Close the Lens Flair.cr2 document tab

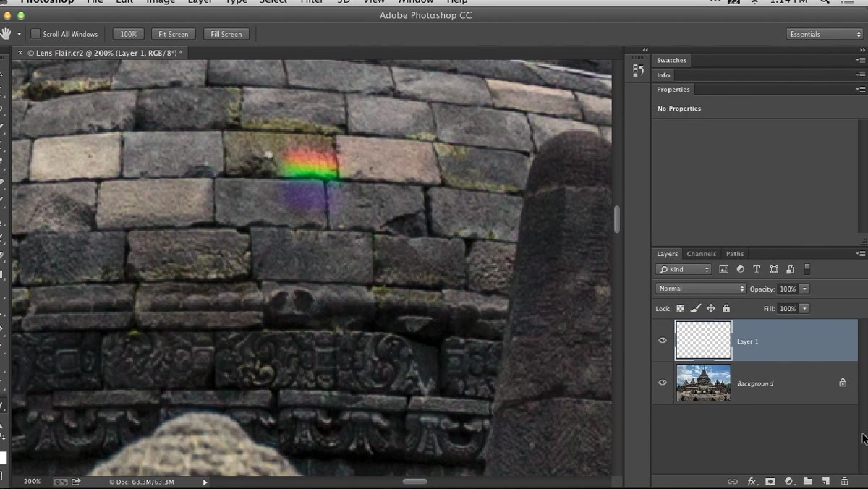click(x=20, y=53)
